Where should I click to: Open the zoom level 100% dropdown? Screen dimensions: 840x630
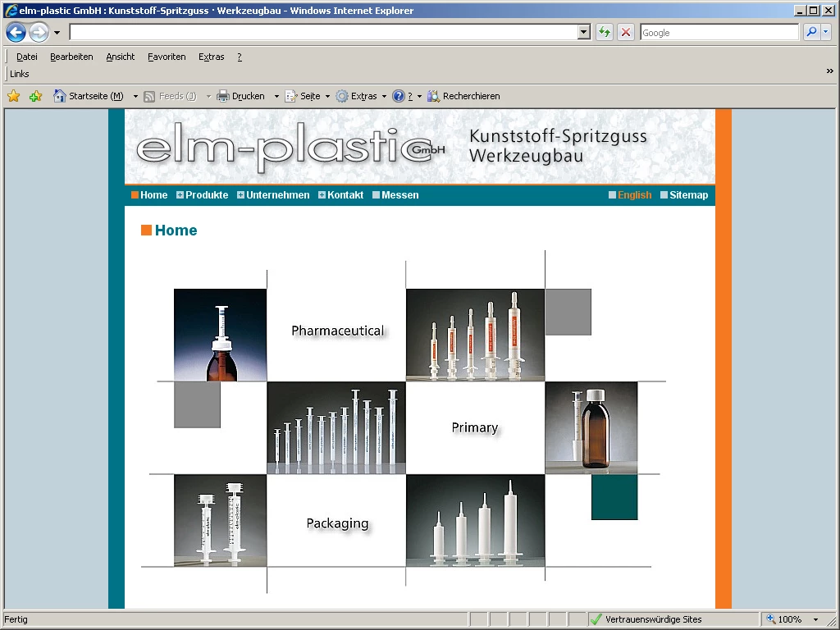815,619
